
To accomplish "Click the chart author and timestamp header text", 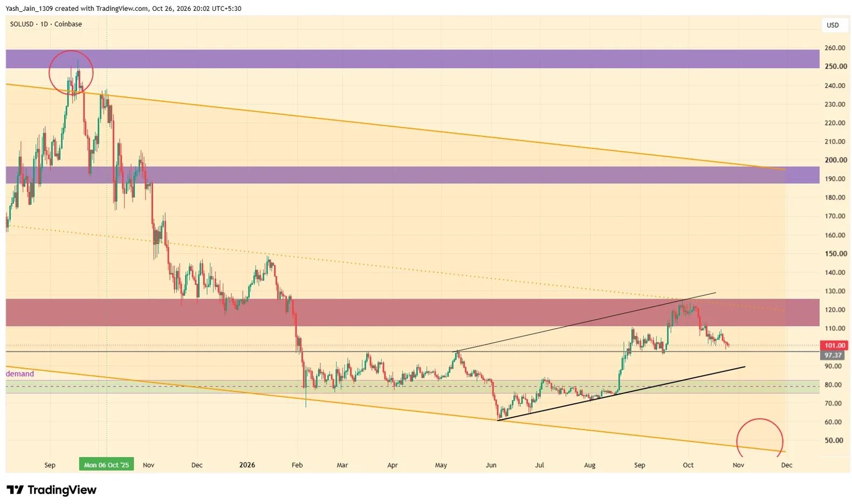I will click(x=123, y=9).
